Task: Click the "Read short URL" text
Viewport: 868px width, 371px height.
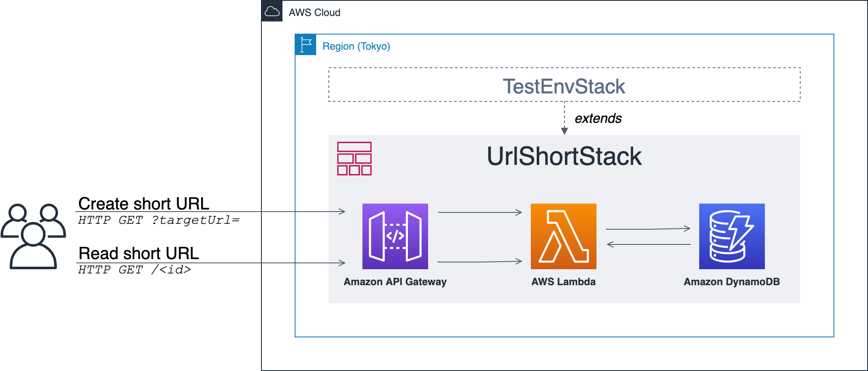Action: 138,253
